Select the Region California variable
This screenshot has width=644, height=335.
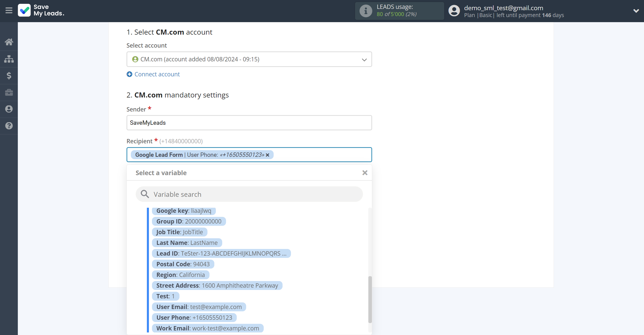coord(181,275)
